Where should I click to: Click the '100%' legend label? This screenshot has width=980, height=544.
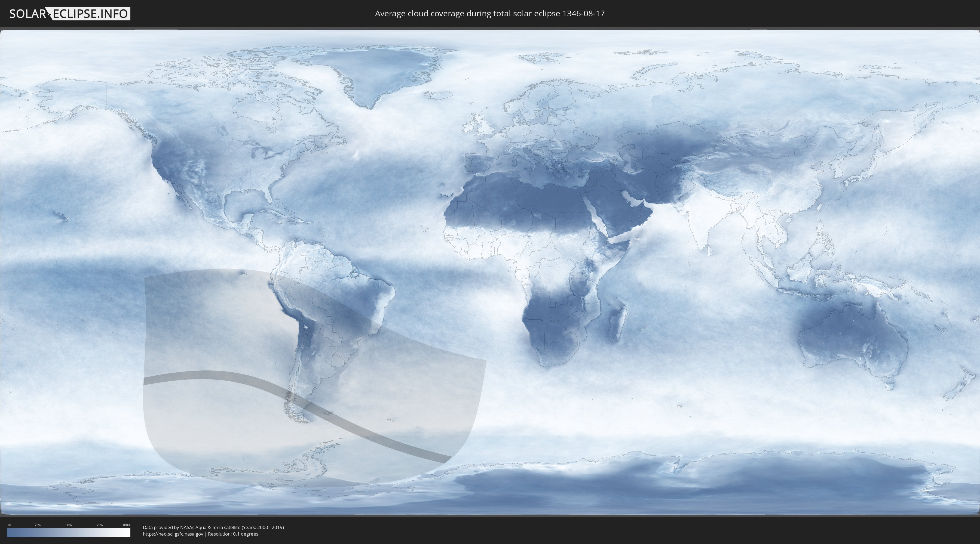point(126,525)
